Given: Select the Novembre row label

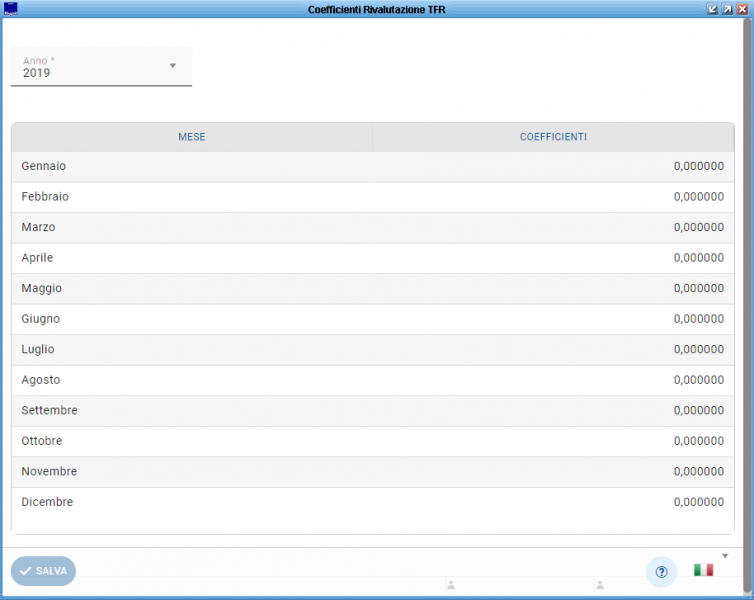Looking at the screenshot, I should point(49,471).
